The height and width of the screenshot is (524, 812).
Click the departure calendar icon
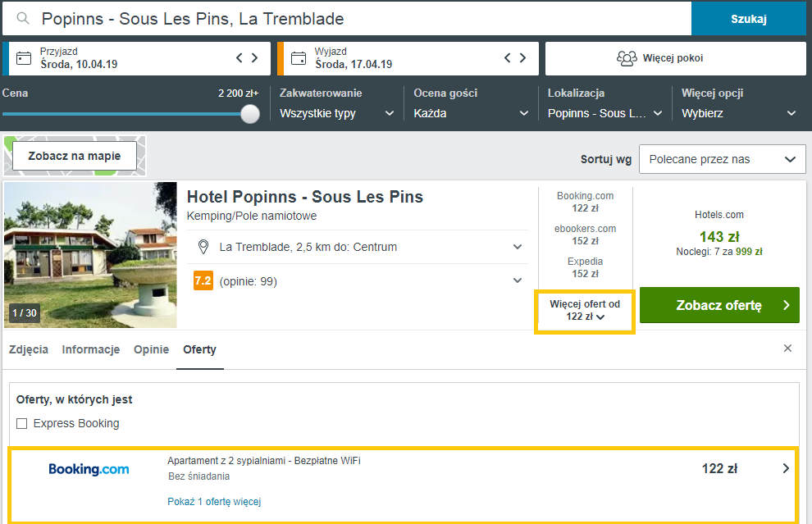[x=299, y=58]
